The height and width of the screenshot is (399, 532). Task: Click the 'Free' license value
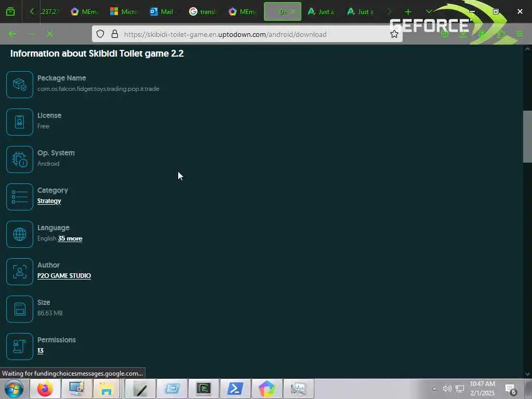click(x=43, y=126)
